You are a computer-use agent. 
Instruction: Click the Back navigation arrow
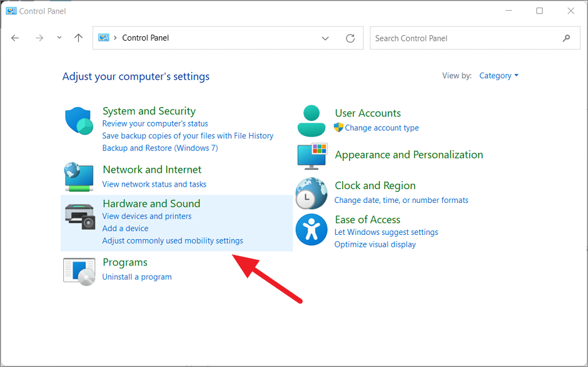coord(15,38)
